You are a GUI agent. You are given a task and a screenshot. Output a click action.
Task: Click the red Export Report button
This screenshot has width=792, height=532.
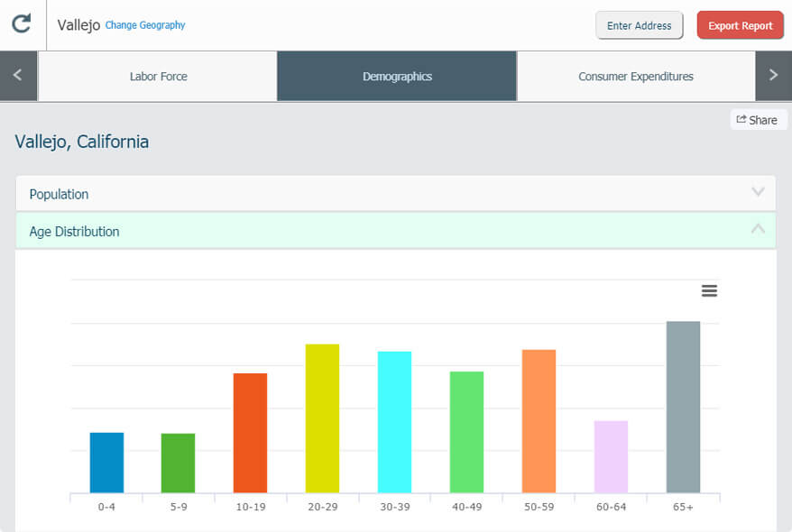click(x=740, y=25)
